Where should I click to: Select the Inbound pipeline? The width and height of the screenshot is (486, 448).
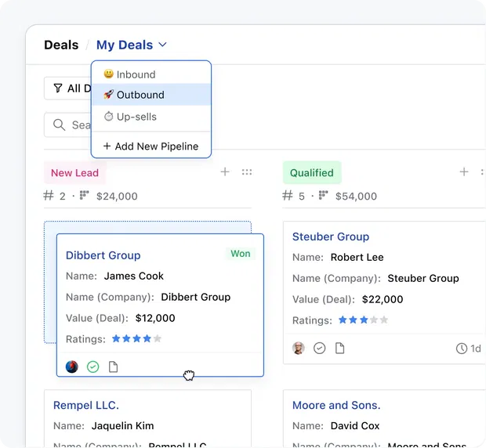(151, 74)
